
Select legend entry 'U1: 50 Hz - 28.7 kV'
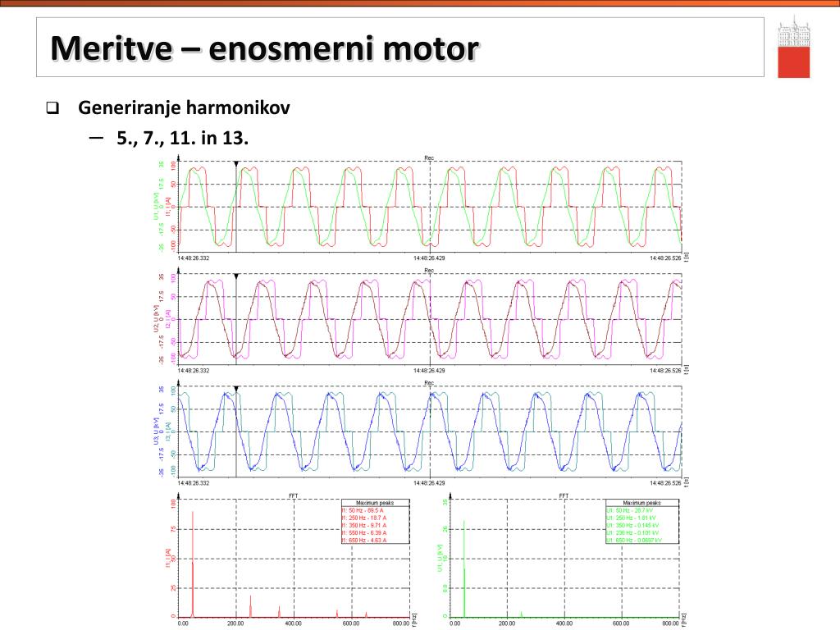point(628,510)
